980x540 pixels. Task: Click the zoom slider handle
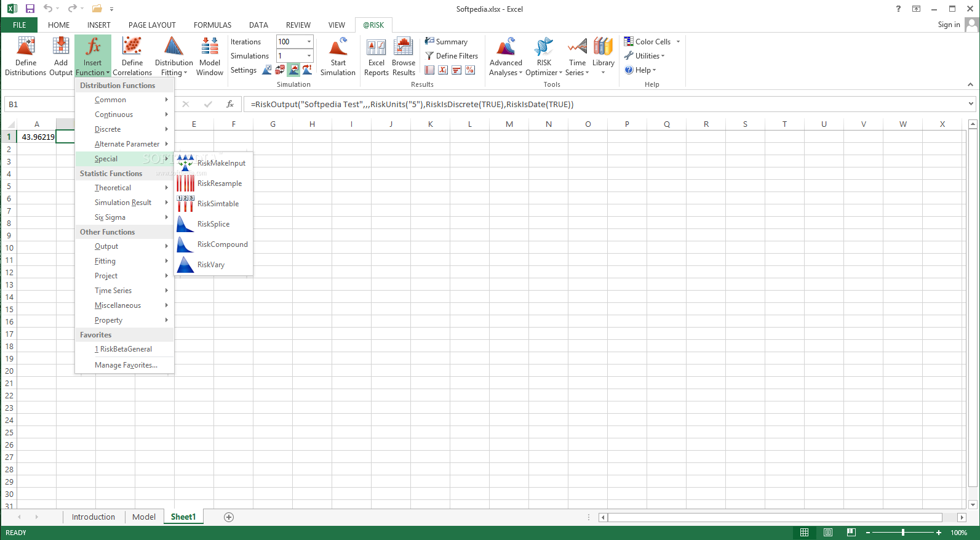(903, 533)
